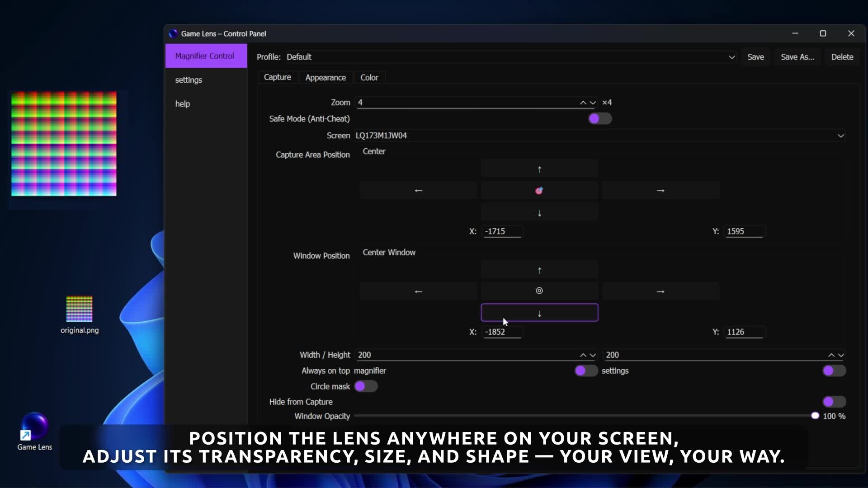Move capture area right with arrow
The image size is (868, 488).
pos(660,191)
